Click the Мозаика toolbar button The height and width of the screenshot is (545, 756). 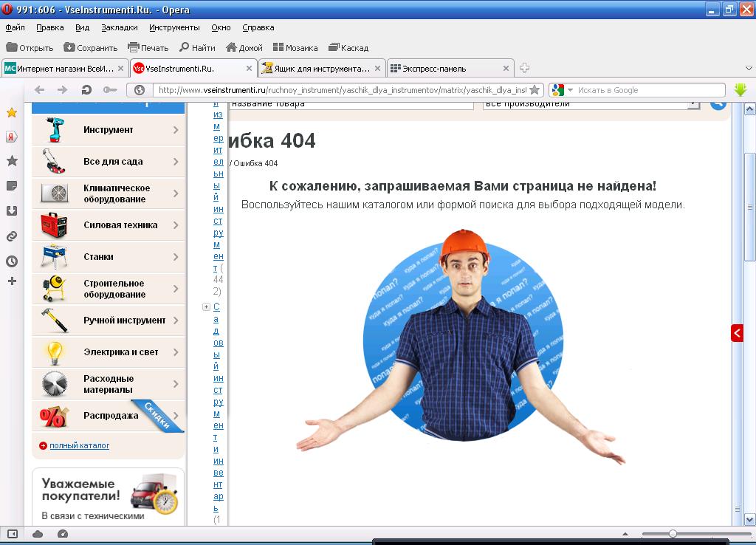[295, 48]
